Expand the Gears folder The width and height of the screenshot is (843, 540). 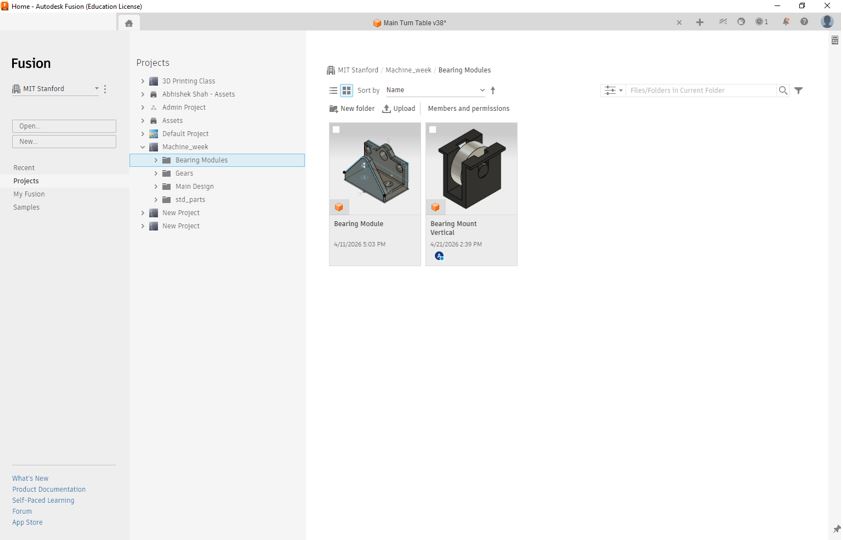(155, 173)
